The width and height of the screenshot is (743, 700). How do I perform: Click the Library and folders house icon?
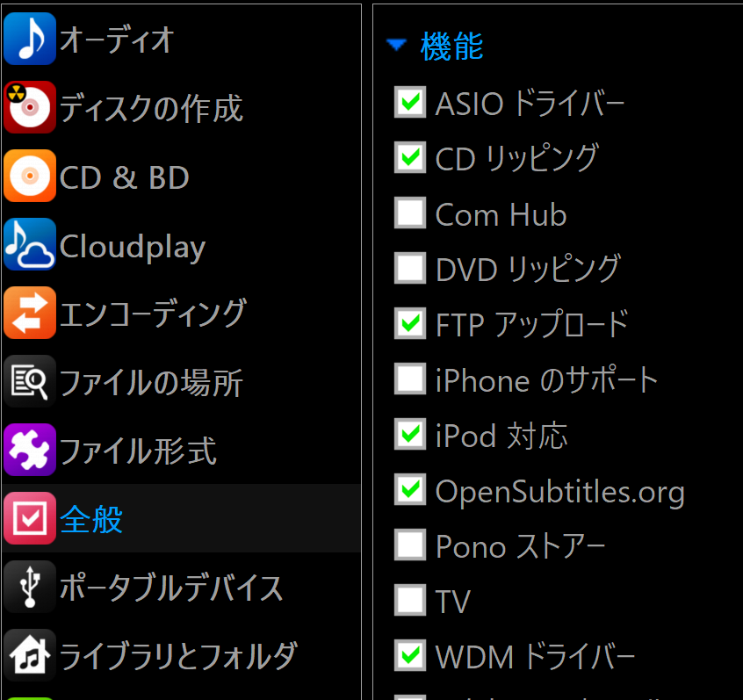click(30, 655)
